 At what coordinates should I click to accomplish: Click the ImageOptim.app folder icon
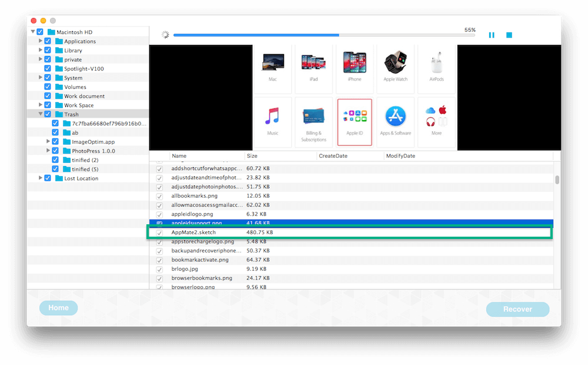tap(67, 141)
